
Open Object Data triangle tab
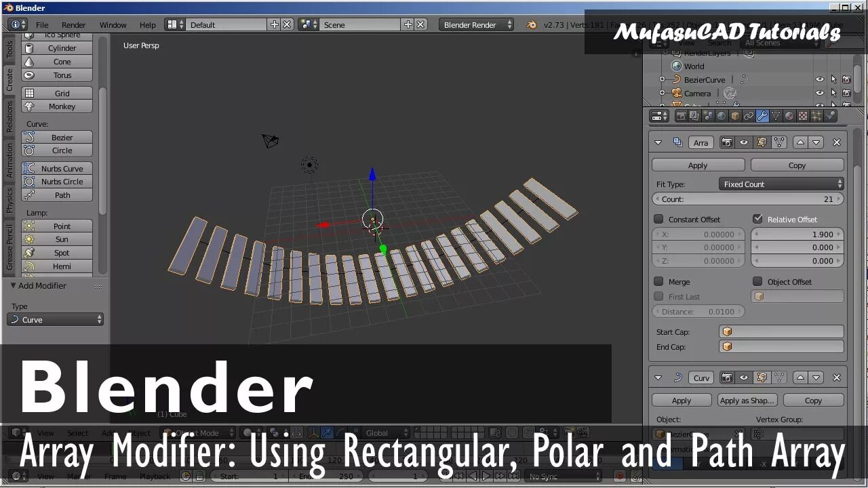pyautogui.click(x=776, y=116)
